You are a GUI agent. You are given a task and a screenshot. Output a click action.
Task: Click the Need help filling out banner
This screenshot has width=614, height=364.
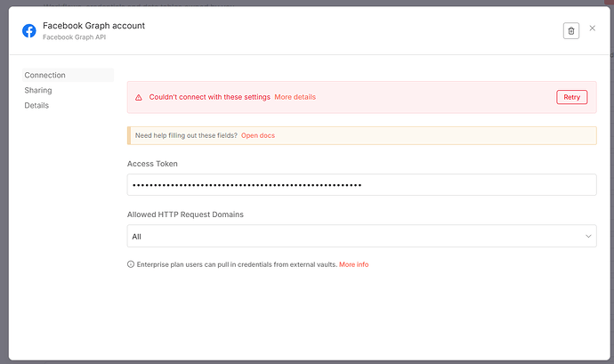pos(186,135)
